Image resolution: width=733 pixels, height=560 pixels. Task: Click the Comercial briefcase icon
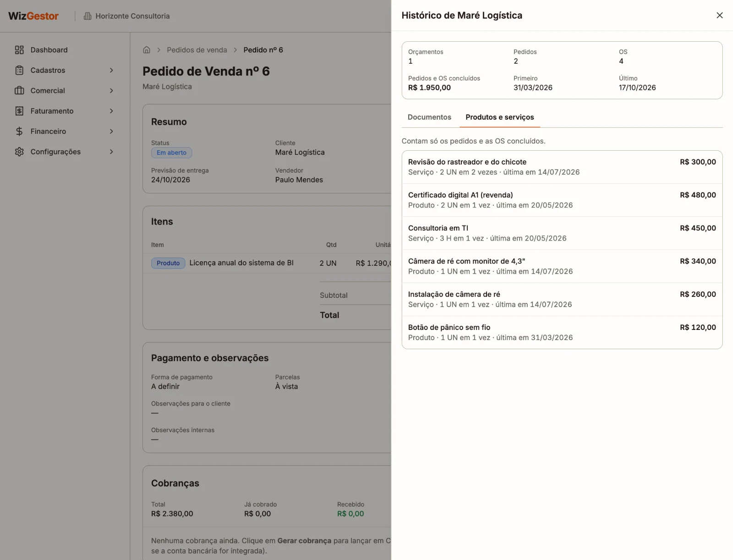pyautogui.click(x=19, y=91)
